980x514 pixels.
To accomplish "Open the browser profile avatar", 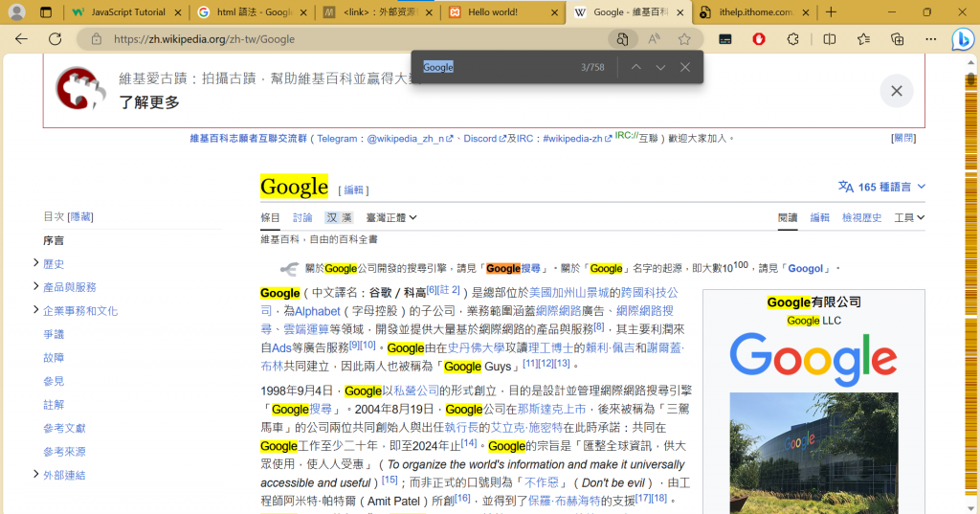I will click(x=17, y=11).
